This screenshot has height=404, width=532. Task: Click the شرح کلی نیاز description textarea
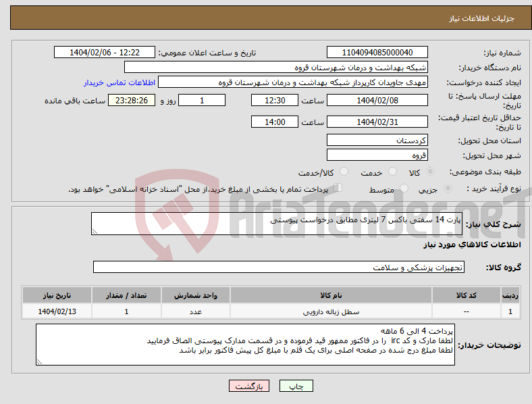tap(277, 224)
